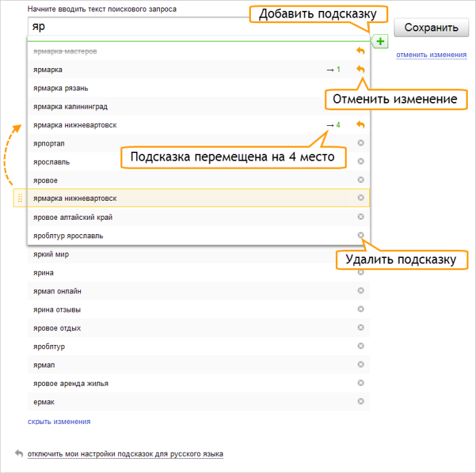Remove яровое алтайский край suggestion
This screenshot has width=476, height=473.
tap(360, 216)
